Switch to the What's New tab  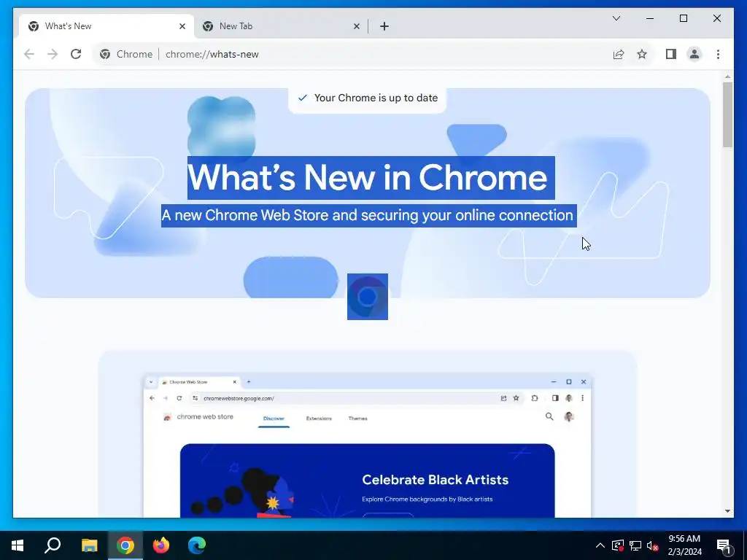pyautogui.click(x=107, y=26)
